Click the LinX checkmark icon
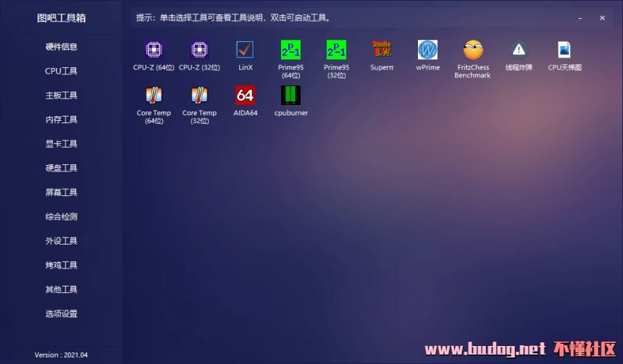The image size is (623, 364). point(245,50)
